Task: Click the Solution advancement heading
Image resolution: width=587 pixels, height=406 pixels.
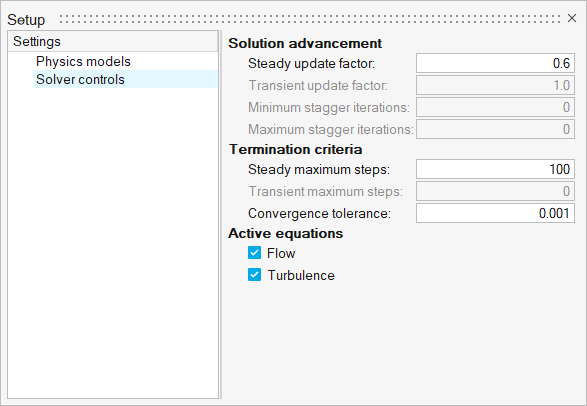Action: (305, 43)
